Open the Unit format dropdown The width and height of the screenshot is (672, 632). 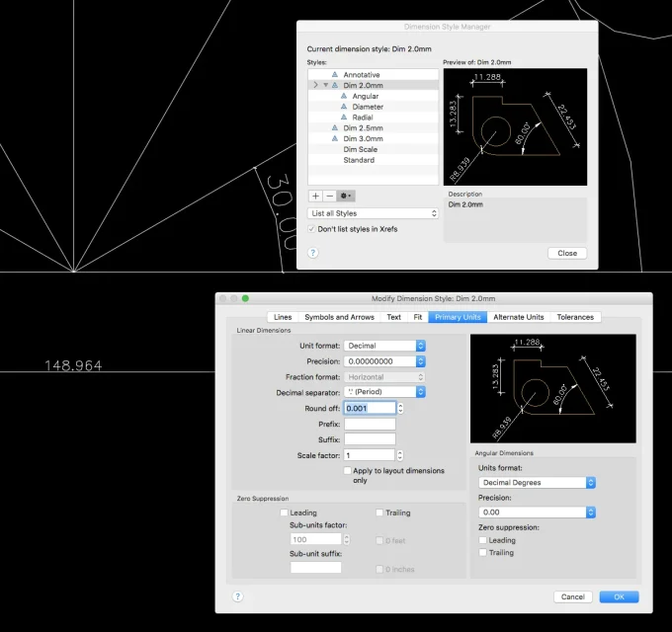pyautogui.click(x=384, y=346)
